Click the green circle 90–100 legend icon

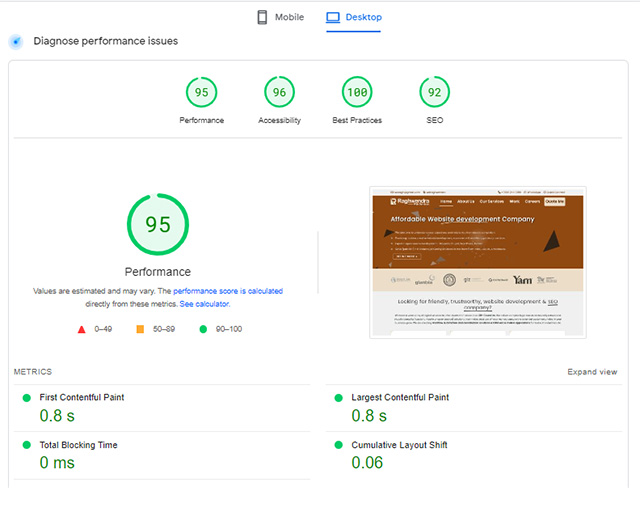pyautogui.click(x=203, y=329)
